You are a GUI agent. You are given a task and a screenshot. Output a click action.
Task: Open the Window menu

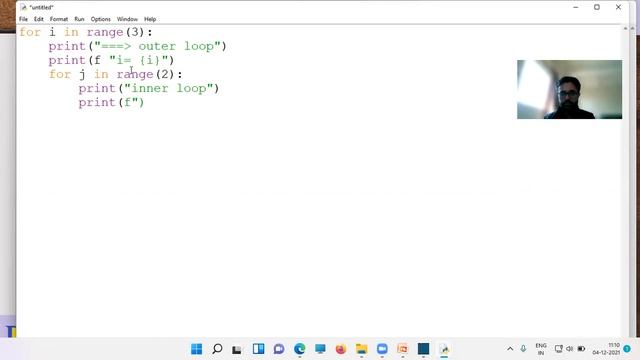click(x=127, y=19)
